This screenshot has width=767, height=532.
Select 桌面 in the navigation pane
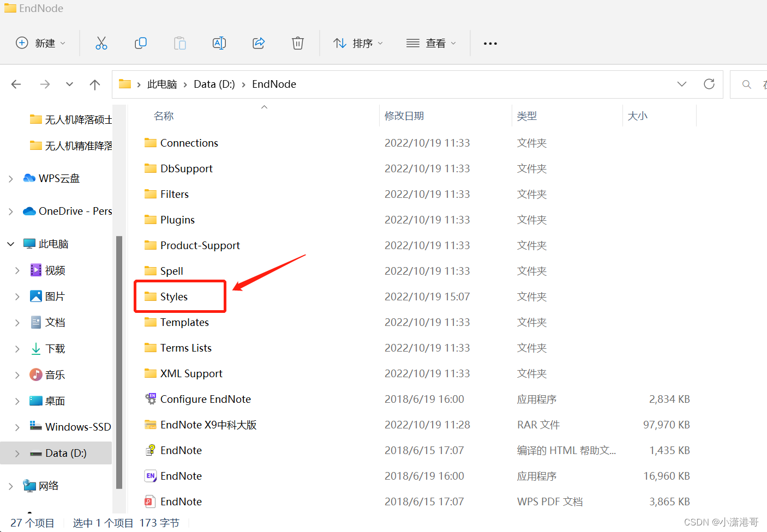55,401
